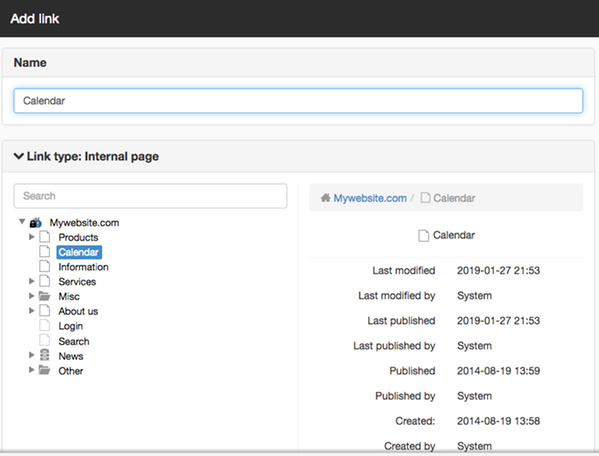Click the Products page icon in tree
Viewport: 599px width, 456px height.
click(x=45, y=237)
